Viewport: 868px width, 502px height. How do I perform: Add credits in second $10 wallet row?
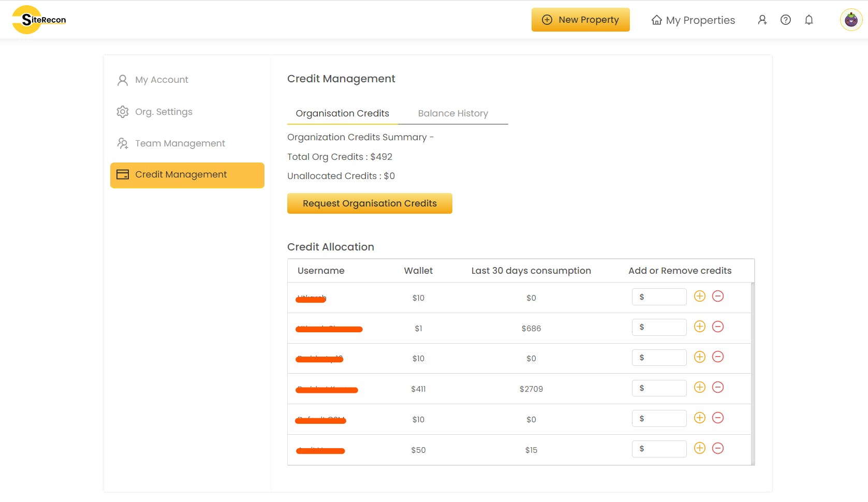tap(699, 357)
